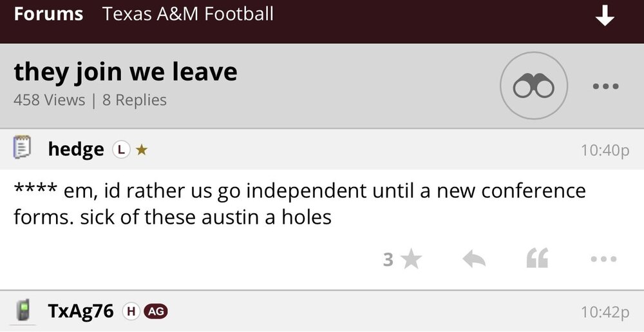
Task: Reply to hedge's post with arrow icon
Action: click(474, 259)
